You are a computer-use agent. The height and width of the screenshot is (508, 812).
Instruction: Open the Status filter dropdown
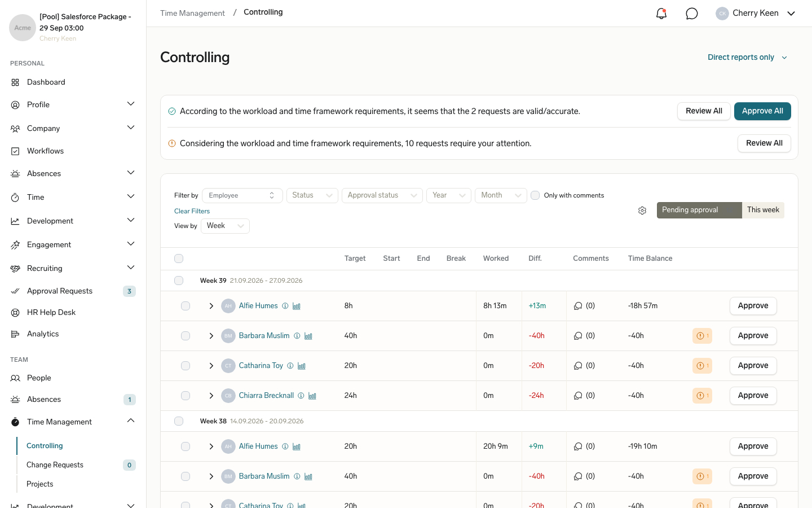312,195
